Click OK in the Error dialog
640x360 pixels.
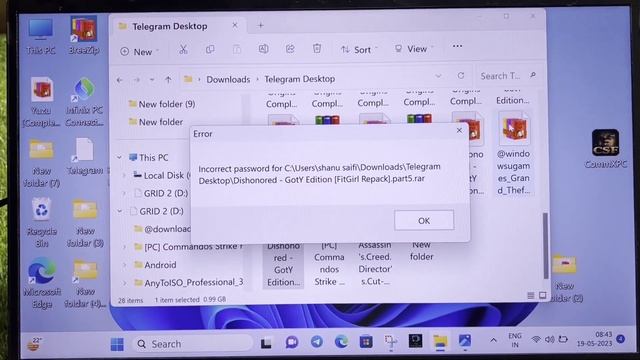click(424, 220)
